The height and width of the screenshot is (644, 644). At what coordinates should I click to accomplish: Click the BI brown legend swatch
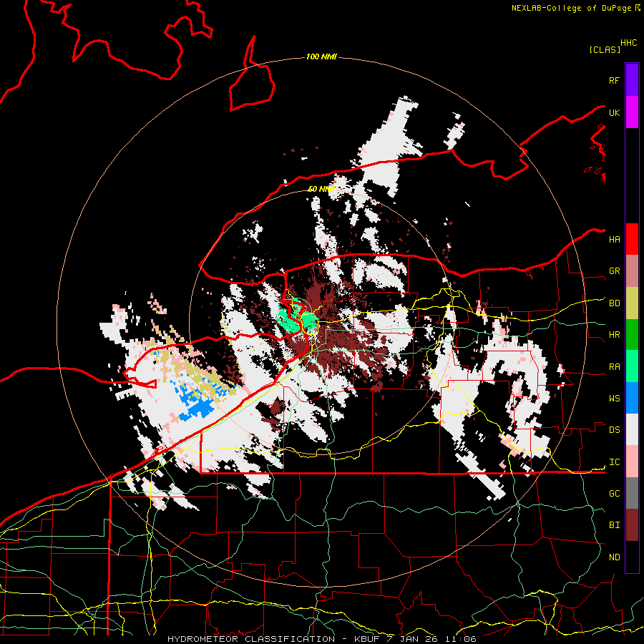tap(632, 525)
